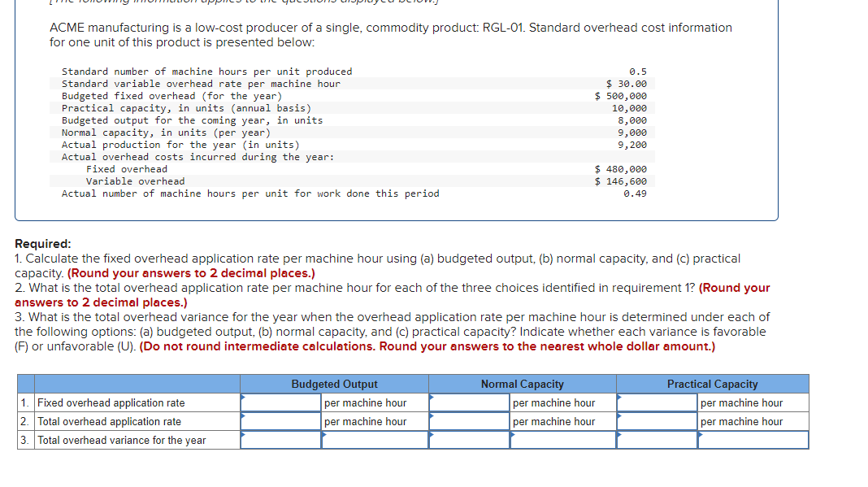Click Normal Capacity total variance amount field
This screenshot has width=868, height=487.
[470, 440]
